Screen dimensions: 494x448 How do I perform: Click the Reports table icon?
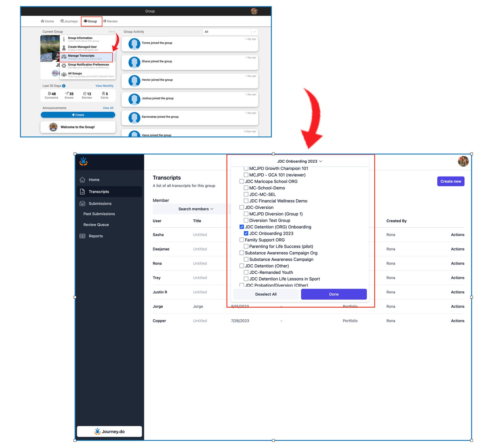[82, 236]
